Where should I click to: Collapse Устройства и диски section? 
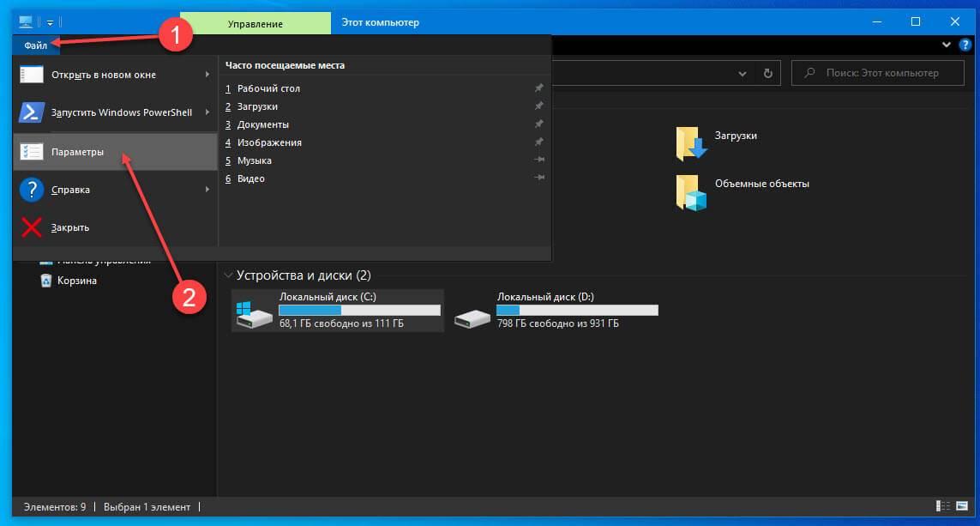pos(228,275)
